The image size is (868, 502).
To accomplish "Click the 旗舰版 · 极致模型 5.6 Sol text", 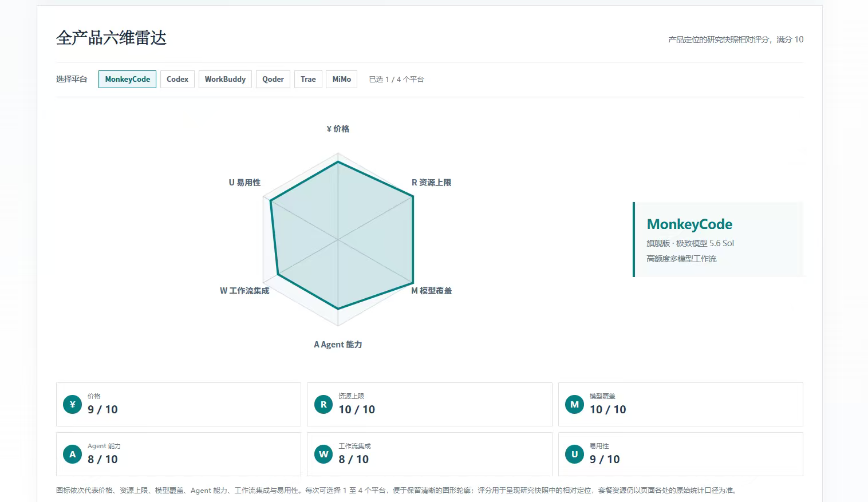I will 690,243.
